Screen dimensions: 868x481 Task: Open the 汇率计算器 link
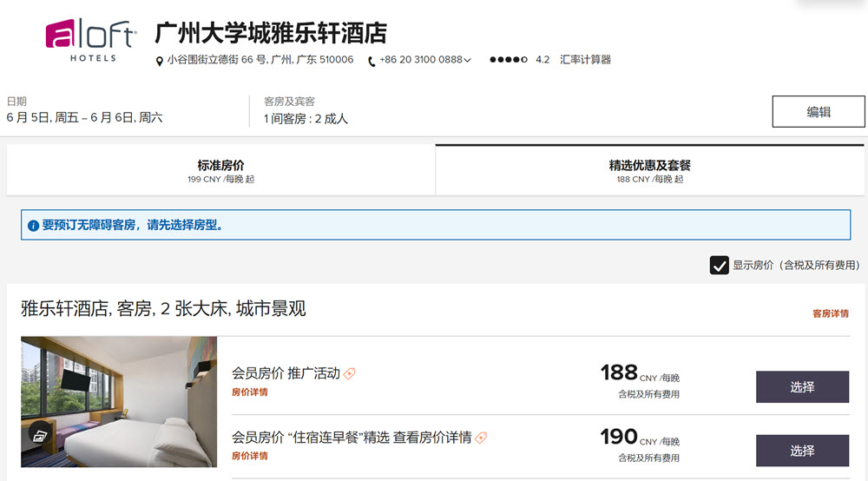(585, 60)
